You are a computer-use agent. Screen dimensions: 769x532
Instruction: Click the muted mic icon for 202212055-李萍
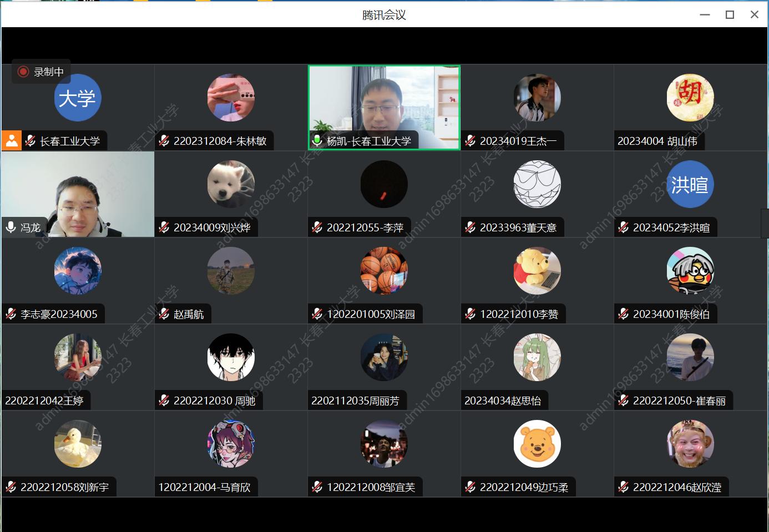pos(317,227)
